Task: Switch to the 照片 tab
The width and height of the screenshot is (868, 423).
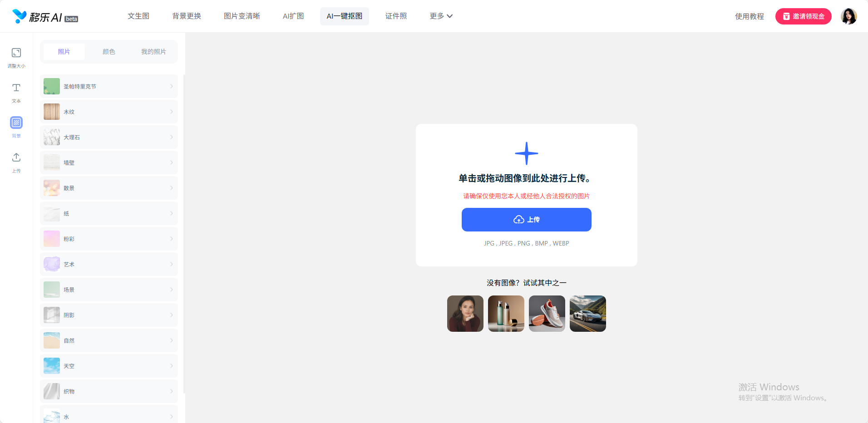Action: click(64, 52)
